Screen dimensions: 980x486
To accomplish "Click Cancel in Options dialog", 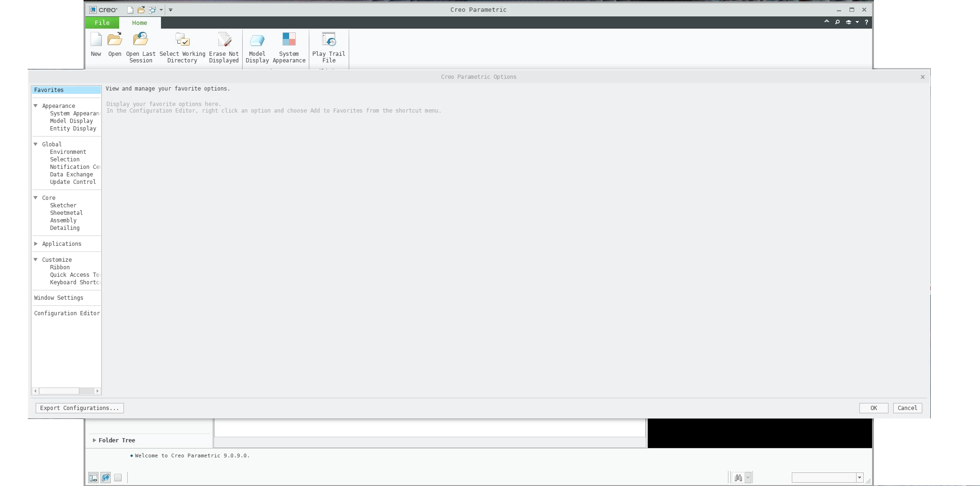I will [907, 408].
